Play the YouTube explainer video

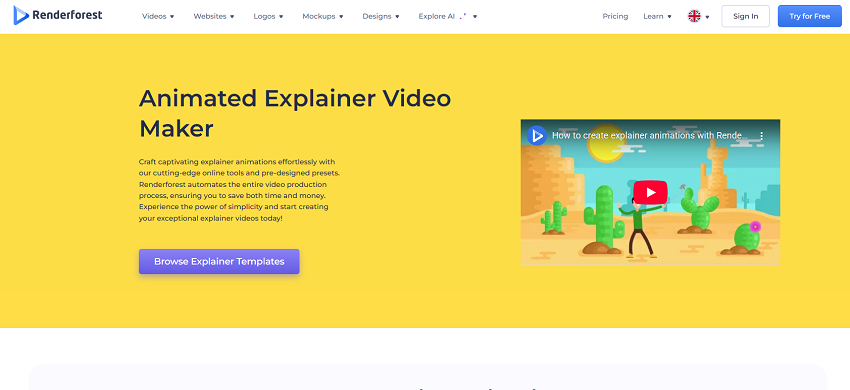(650, 192)
